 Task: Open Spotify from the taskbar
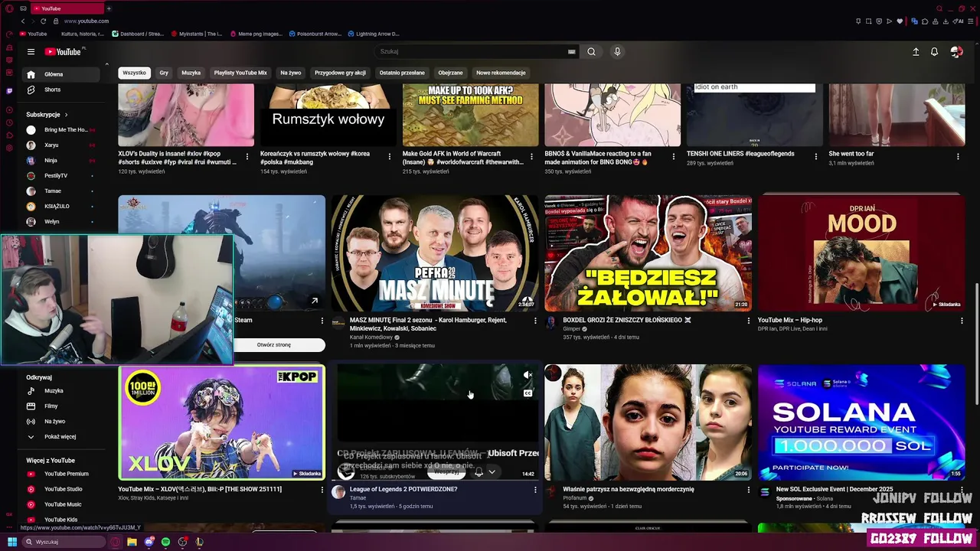[165, 542]
